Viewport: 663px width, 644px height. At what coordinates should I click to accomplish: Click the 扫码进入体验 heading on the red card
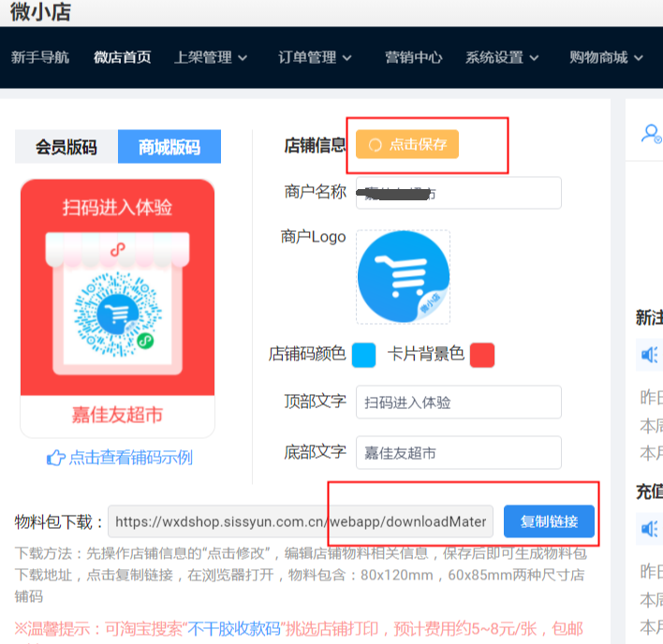point(117,208)
